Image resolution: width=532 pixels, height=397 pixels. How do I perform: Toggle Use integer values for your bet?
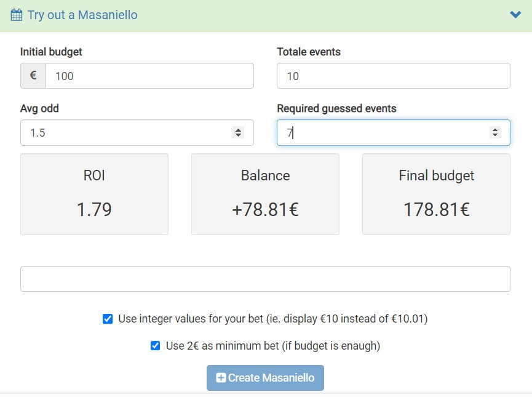tap(108, 319)
